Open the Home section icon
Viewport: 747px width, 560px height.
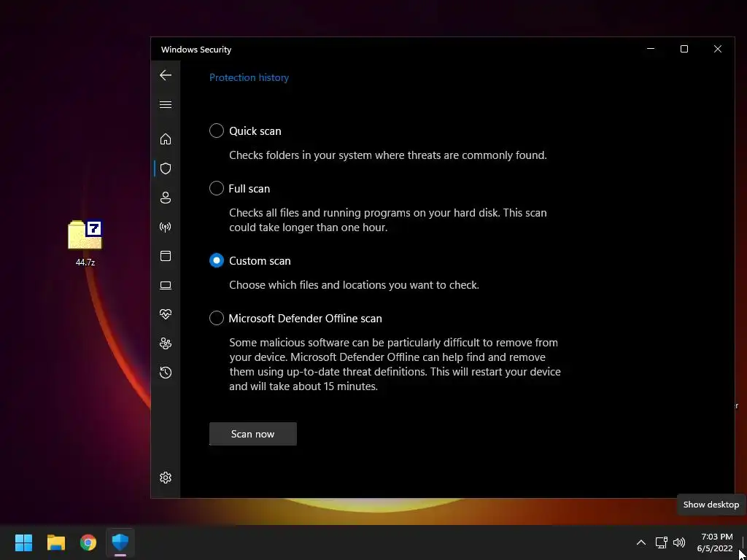(166, 139)
